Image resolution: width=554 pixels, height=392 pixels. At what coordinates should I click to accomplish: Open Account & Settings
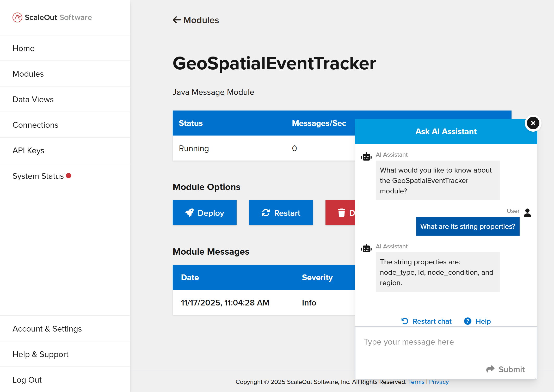point(47,329)
